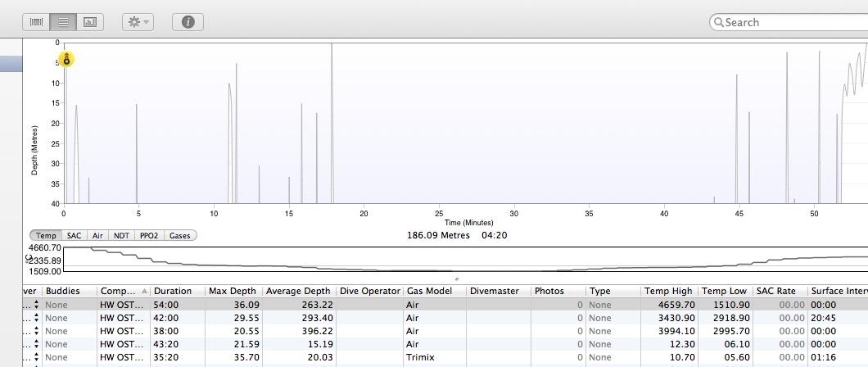The image size is (868, 367).
Task: Click the info button in toolbar
Action: [188, 22]
